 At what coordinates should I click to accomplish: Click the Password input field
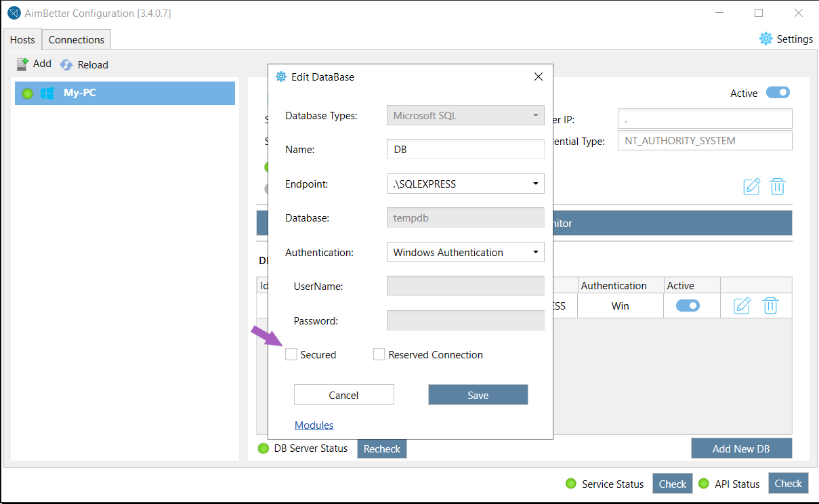coord(465,320)
